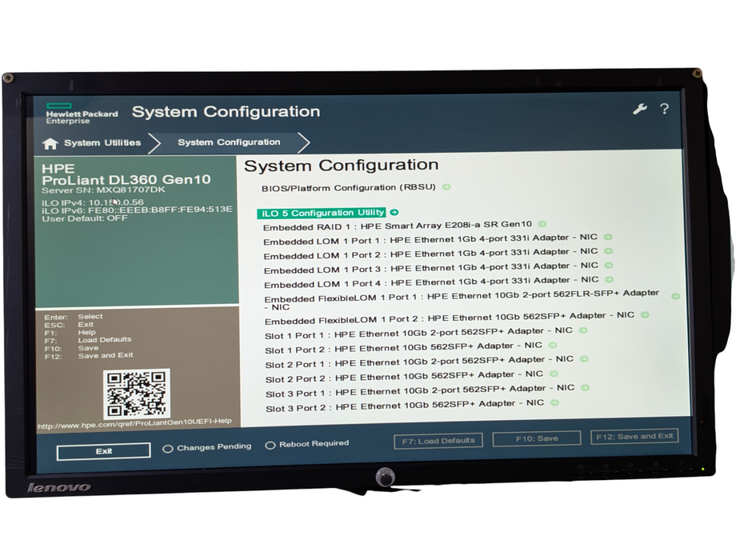Image resolution: width=744 pixels, height=560 pixels.
Task: Click the wrench settings icon in header
Action: [640, 109]
